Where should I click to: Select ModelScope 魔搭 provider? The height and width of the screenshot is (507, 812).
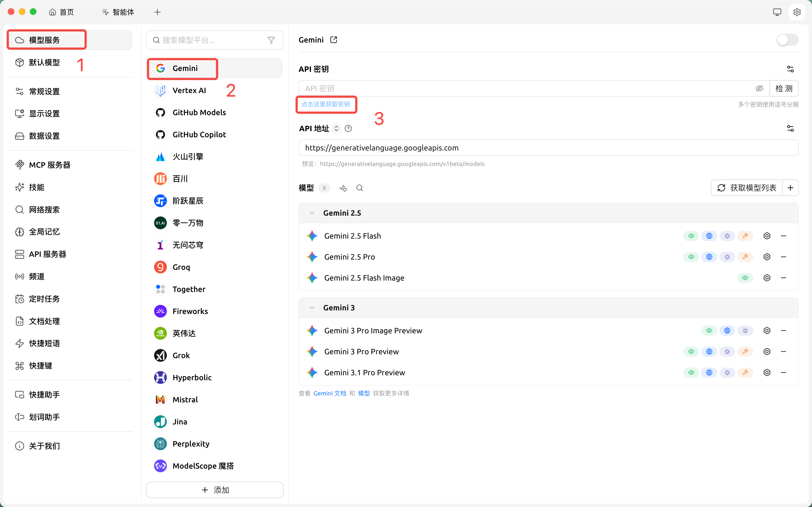[215, 466]
